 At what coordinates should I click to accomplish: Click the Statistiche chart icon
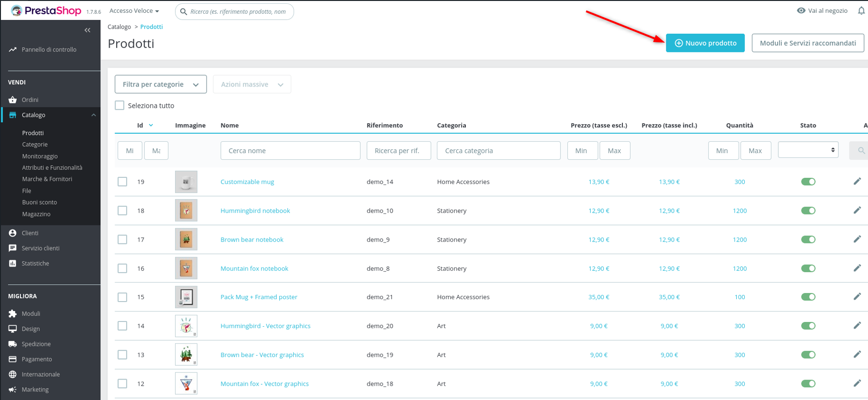point(13,263)
